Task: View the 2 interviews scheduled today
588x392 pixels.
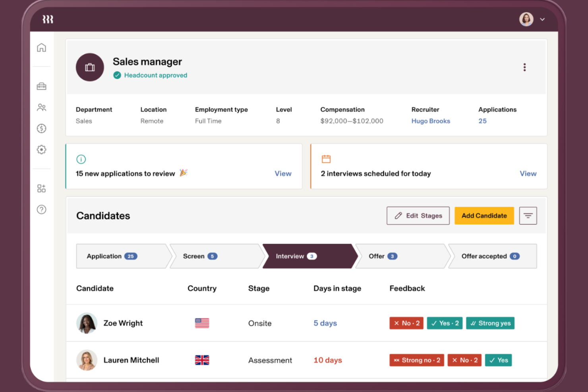Action: pos(528,174)
